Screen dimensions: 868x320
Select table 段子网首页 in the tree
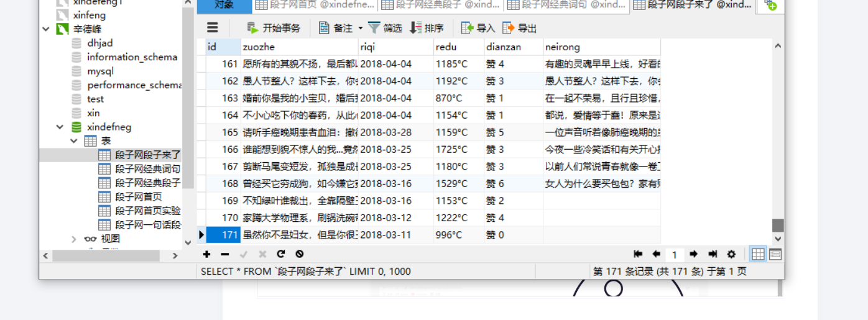(x=138, y=197)
